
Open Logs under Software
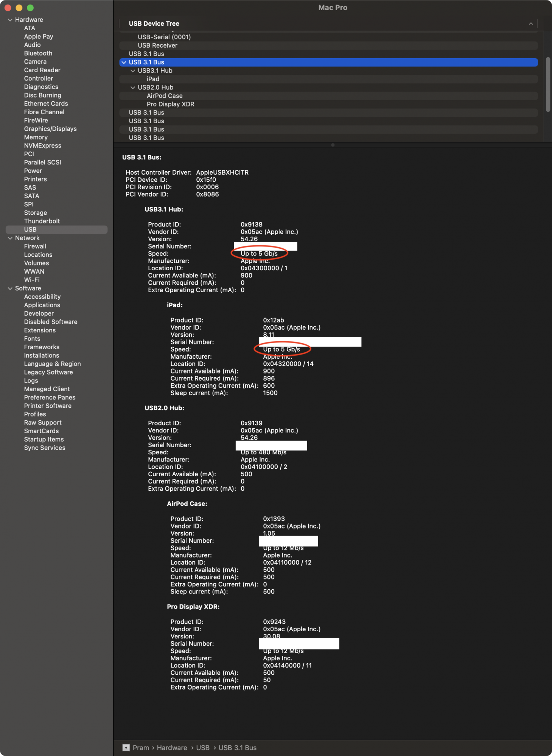click(x=31, y=381)
